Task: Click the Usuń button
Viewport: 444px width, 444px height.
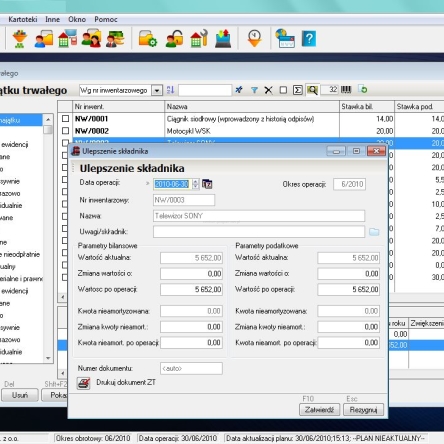Action: pos(20,395)
